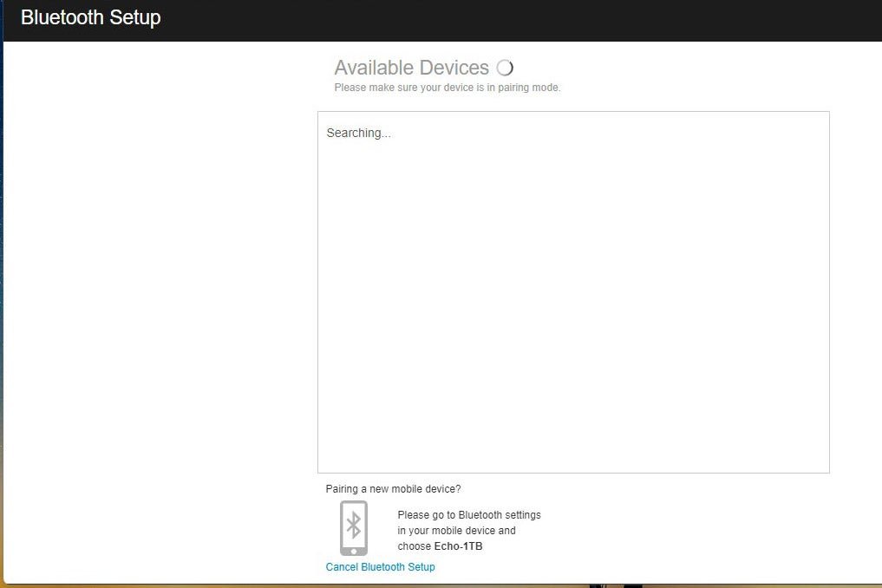Click the loading spinner beside Available Devices
This screenshot has width=882, height=588.
pyautogui.click(x=505, y=68)
